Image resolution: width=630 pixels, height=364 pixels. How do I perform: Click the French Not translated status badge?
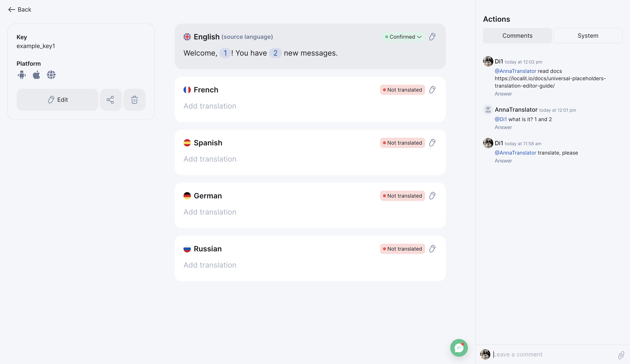(402, 90)
